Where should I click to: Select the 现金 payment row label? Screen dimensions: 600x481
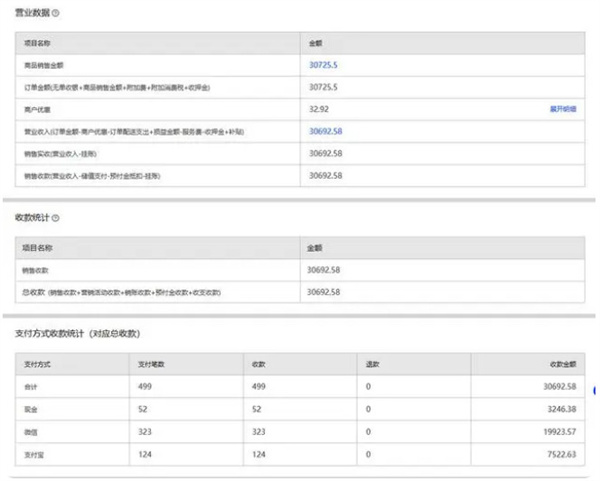30,409
